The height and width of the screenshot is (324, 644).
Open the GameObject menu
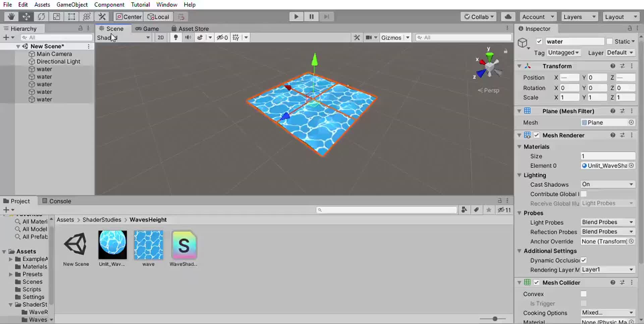pyautogui.click(x=72, y=5)
